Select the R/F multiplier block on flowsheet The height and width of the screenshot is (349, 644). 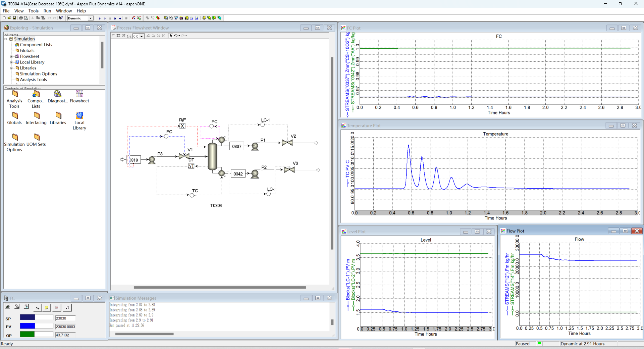pos(182,126)
